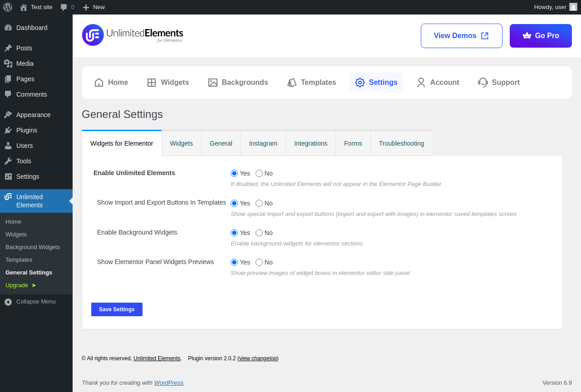The image size is (581, 392).
Task: Click the View Demos button label
Action: (x=455, y=36)
